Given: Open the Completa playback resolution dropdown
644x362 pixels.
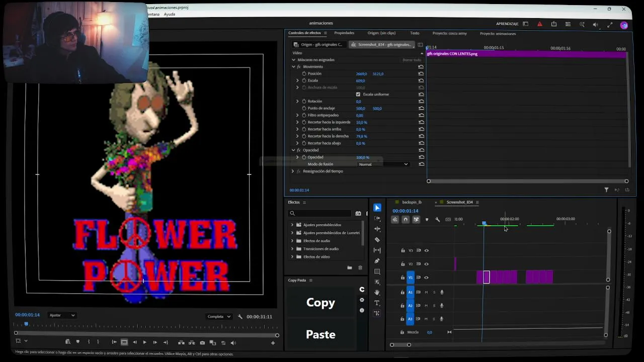Looking at the screenshot, I should 219,317.
